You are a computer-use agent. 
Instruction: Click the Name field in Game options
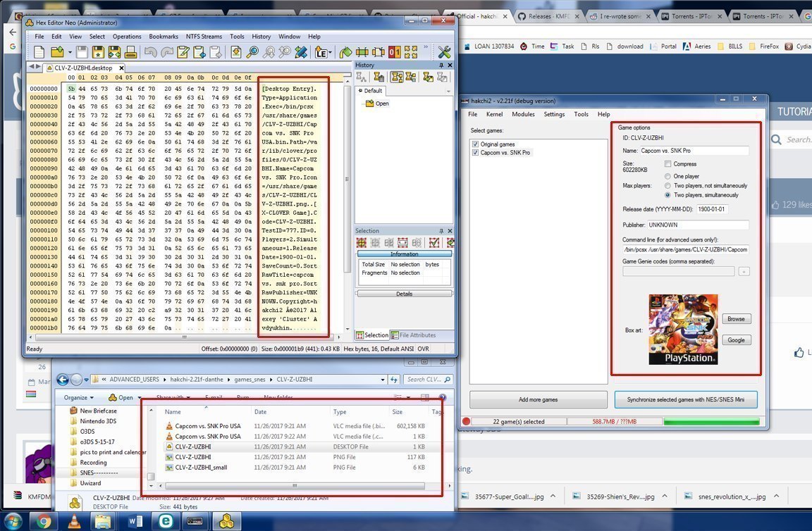(694, 151)
